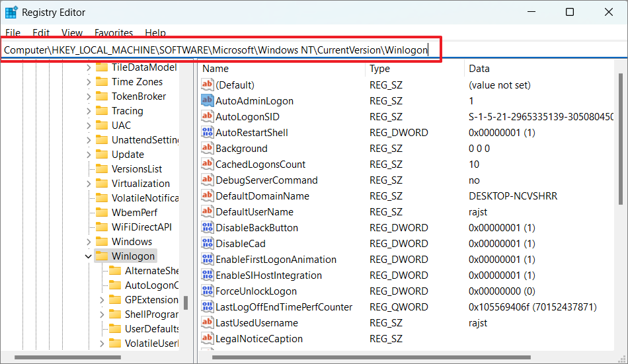Open the Favorites menu
Screen dimensions: 628x364
coord(114,32)
